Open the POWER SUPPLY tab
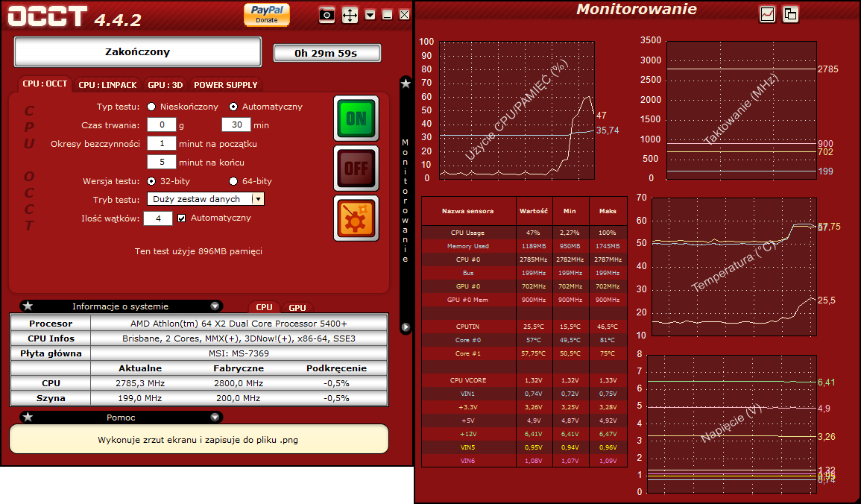 pos(226,85)
